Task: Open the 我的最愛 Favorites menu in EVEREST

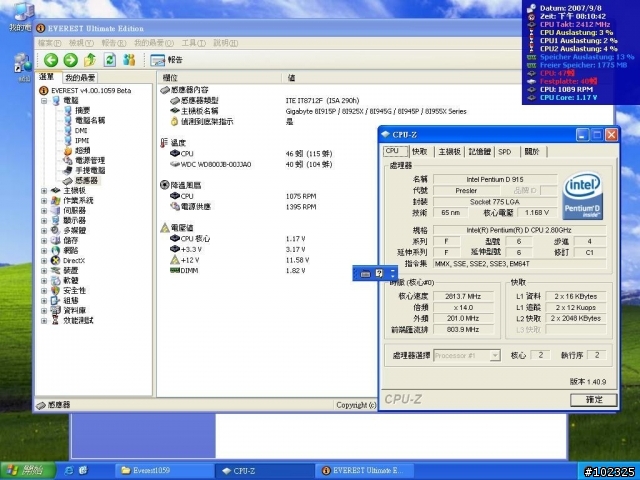Action: click(x=154, y=43)
